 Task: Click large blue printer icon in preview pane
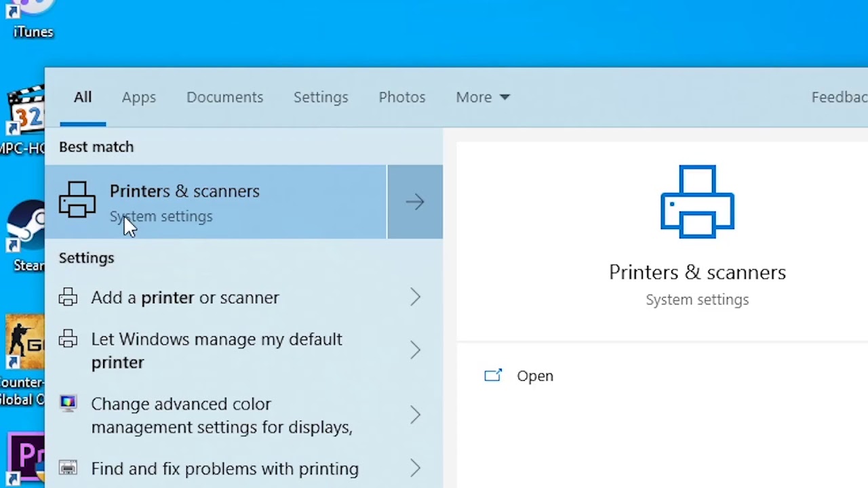(697, 201)
